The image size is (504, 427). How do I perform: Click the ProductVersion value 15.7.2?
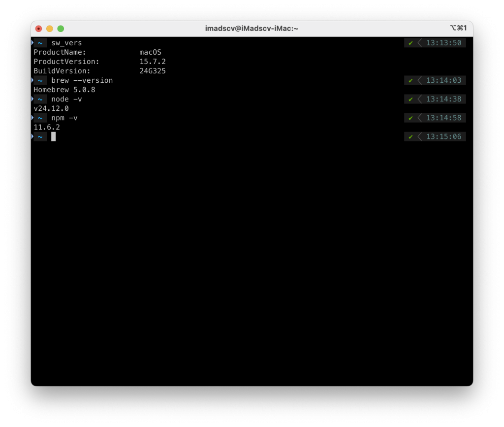[x=153, y=62]
